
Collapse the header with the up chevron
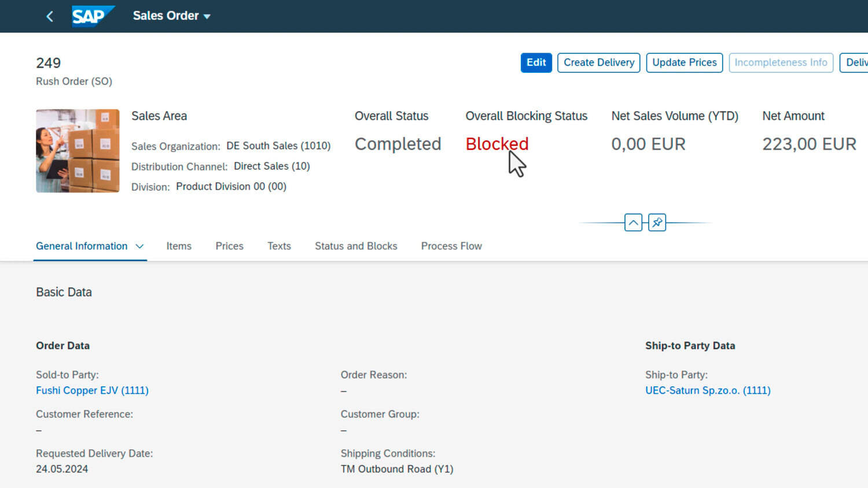point(633,223)
